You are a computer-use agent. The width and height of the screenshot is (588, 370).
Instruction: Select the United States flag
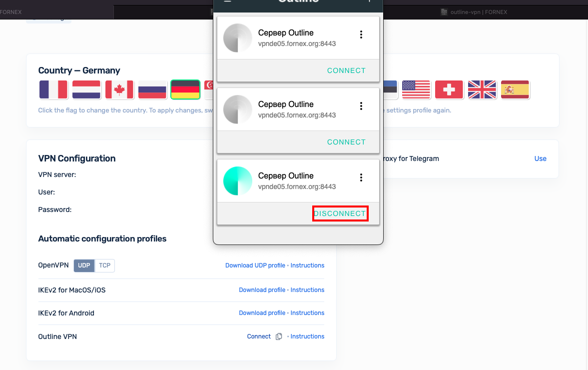pos(416,89)
